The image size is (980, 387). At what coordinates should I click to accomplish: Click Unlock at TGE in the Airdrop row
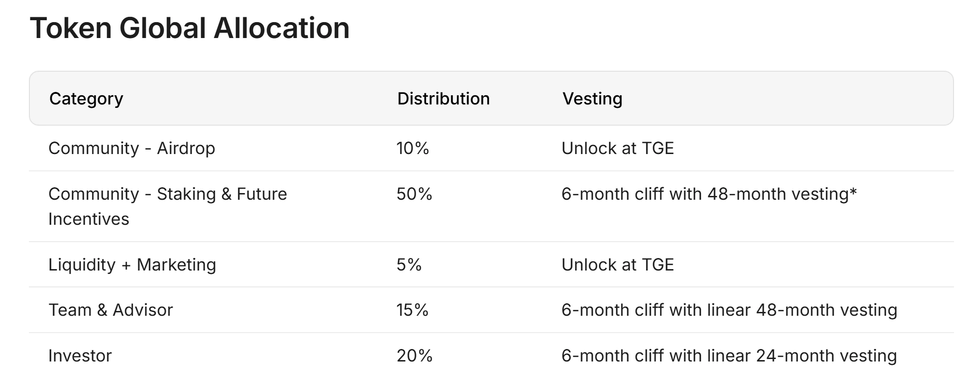click(617, 148)
